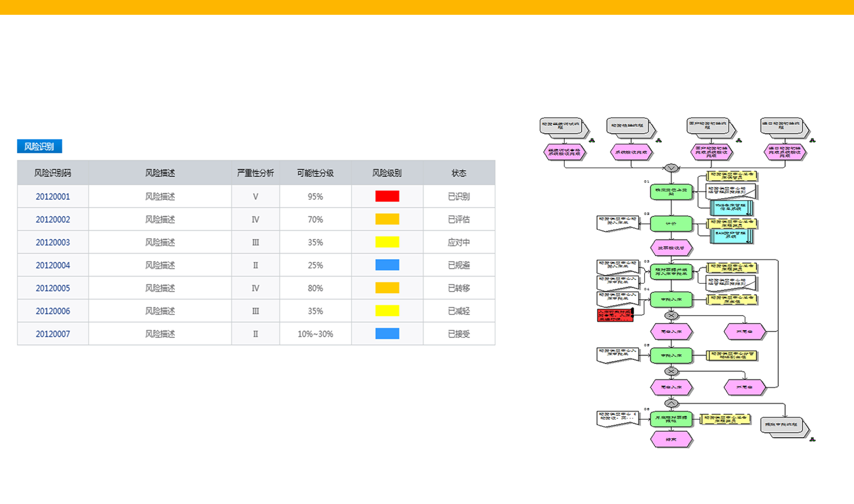Image resolution: width=854 pixels, height=504 pixels.
Task: Click the red risk note in the flowchart
Action: pyautogui.click(x=615, y=315)
